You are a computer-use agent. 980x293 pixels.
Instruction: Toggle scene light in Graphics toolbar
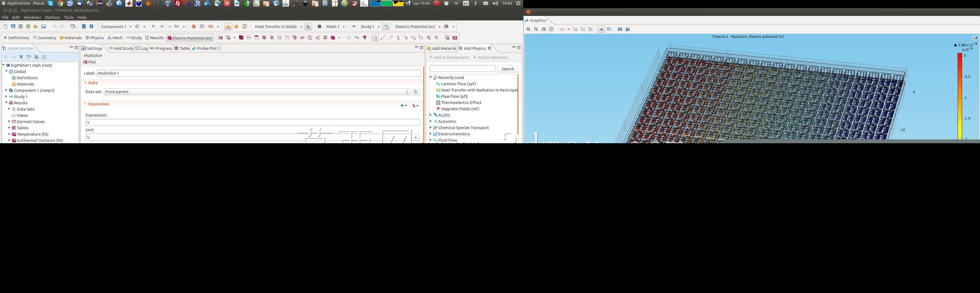[601, 29]
